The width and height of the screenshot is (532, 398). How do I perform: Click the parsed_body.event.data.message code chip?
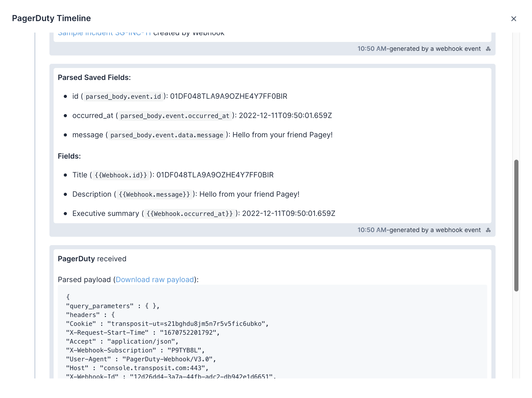point(167,135)
